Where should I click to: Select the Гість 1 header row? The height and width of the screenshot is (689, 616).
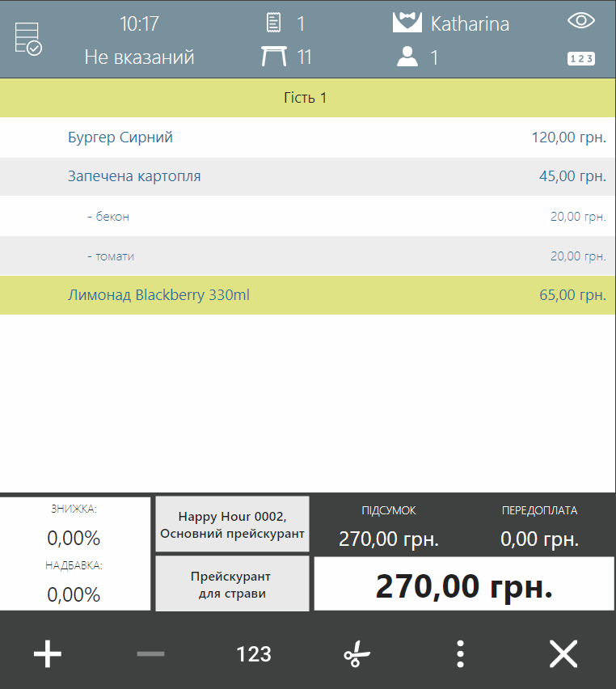click(307, 98)
